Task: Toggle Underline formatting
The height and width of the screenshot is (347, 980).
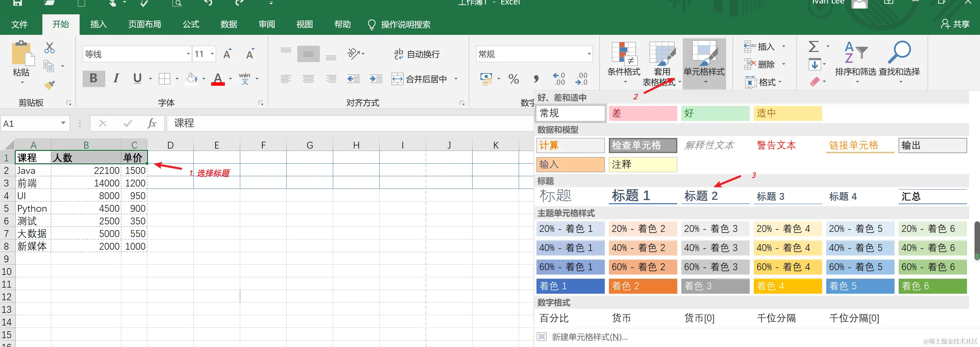Action: click(x=137, y=79)
